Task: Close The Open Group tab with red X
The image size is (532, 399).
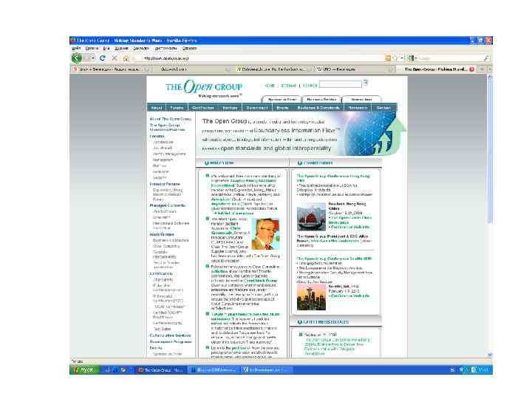Action: 471,69
